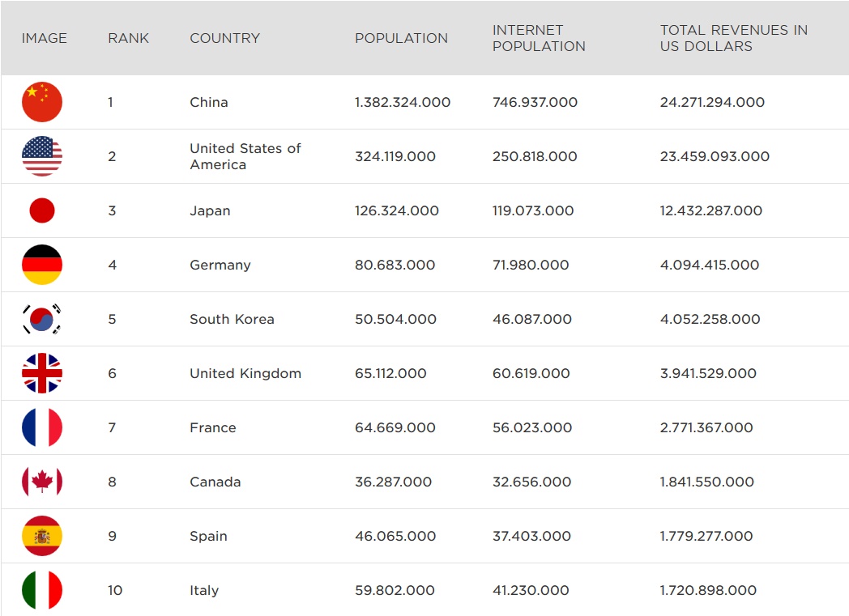Click the China flag icon
Image resolution: width=849 pixels, height=616 pixels.
(42, 102)
